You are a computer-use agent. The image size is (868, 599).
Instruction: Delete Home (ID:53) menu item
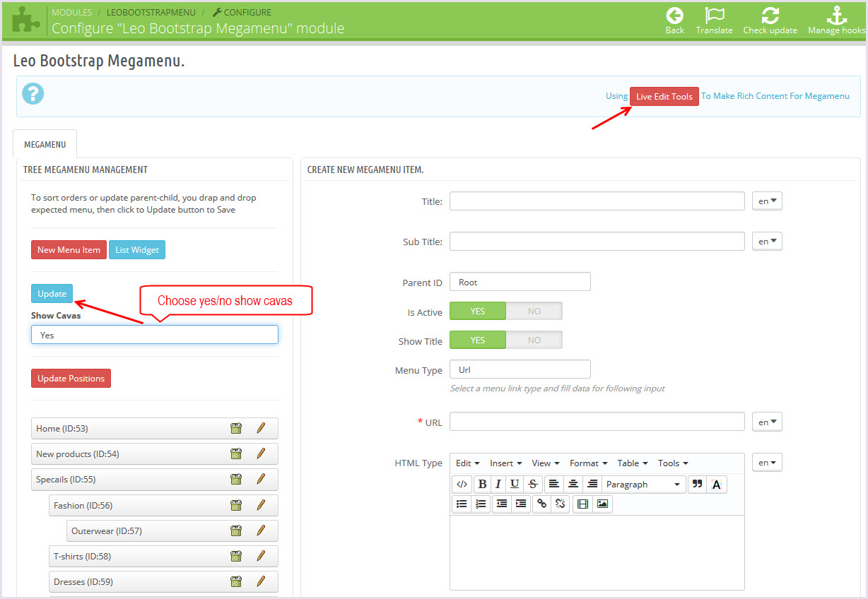(236, 428)
